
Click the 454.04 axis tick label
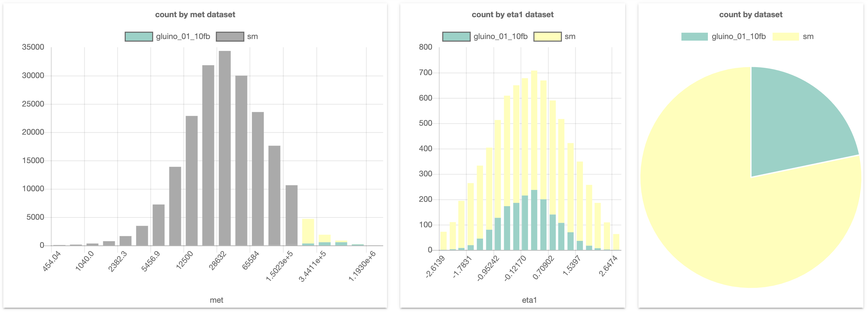coord(52,261)
